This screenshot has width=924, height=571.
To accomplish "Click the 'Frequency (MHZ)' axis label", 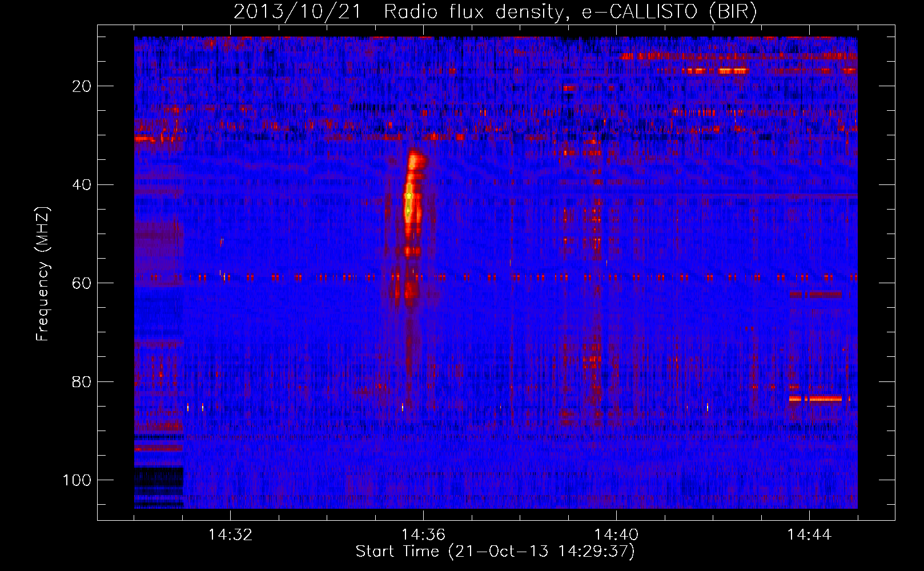I will click(43, 274).
